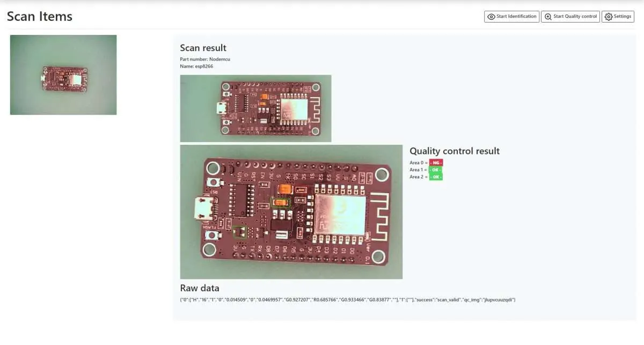The image size is (644, 345).
Task: Select the Part number: Nodemcu text
Action: coord(205,59)
